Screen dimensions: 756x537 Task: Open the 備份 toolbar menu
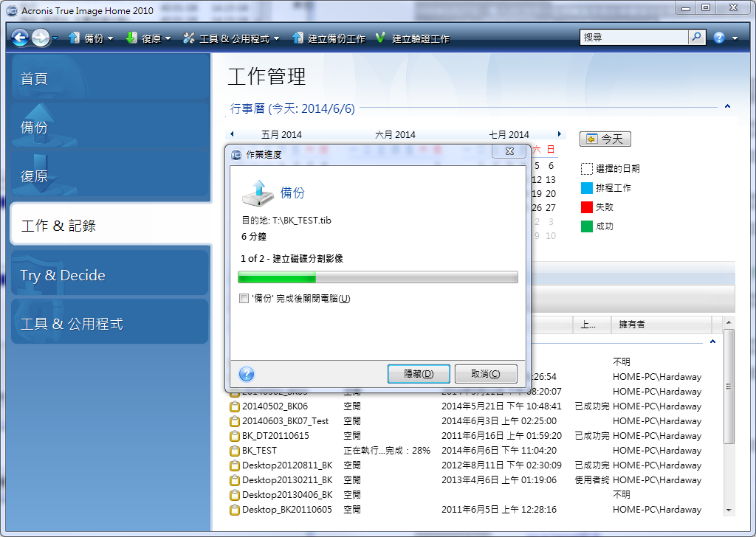[91, 38]
